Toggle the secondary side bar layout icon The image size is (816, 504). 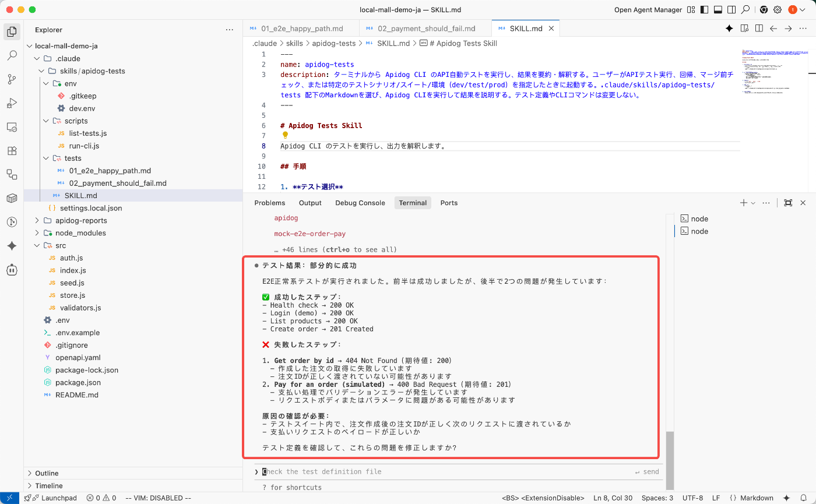click(x=731, y=10)
